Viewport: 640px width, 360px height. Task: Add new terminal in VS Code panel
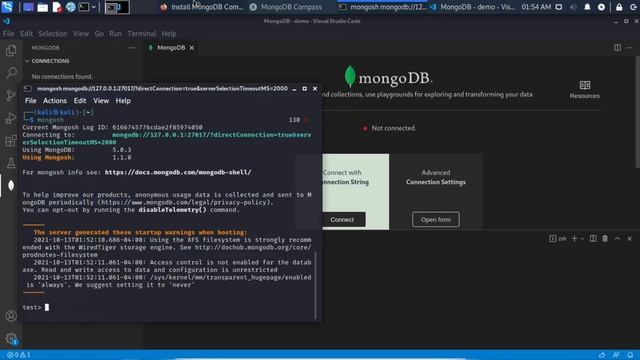pos(574,238)
